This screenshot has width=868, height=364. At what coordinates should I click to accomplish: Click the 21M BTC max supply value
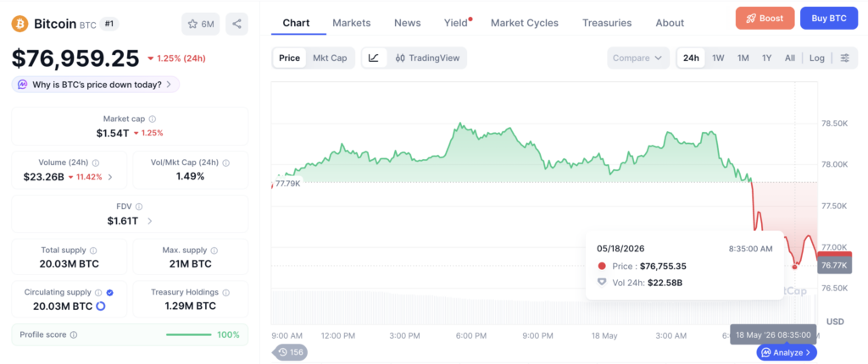point(191,264)
